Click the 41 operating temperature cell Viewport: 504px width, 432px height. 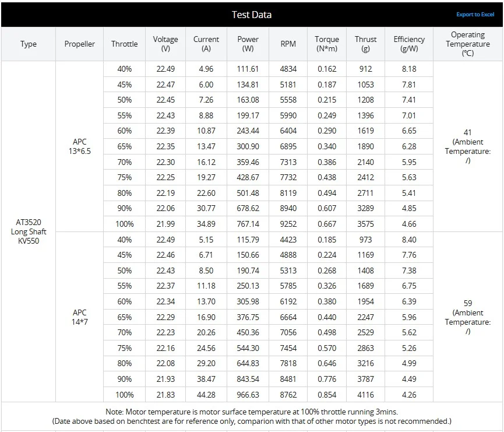(x=467, y=146)
